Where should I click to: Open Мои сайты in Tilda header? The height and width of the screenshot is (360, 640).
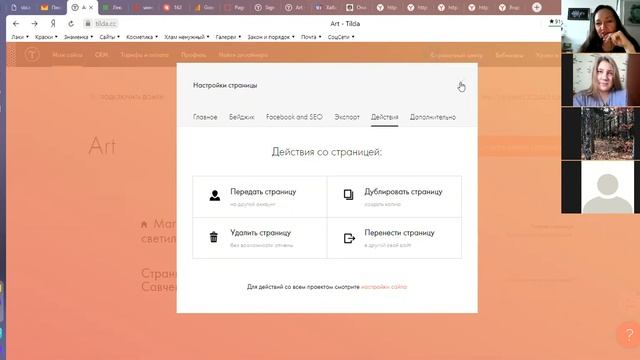pos(67,55)
